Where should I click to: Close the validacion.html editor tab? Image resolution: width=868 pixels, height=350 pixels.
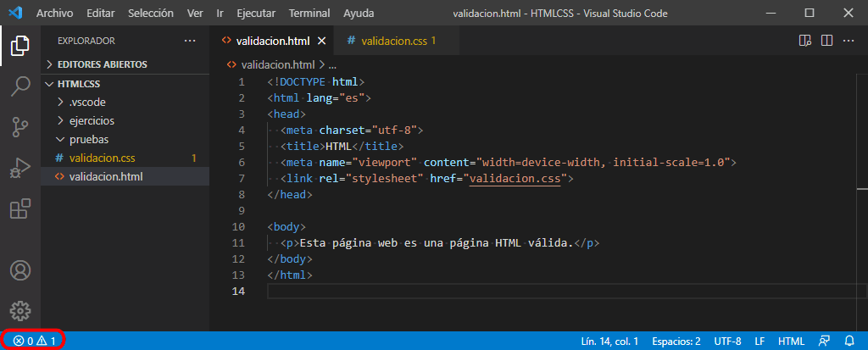321,41
